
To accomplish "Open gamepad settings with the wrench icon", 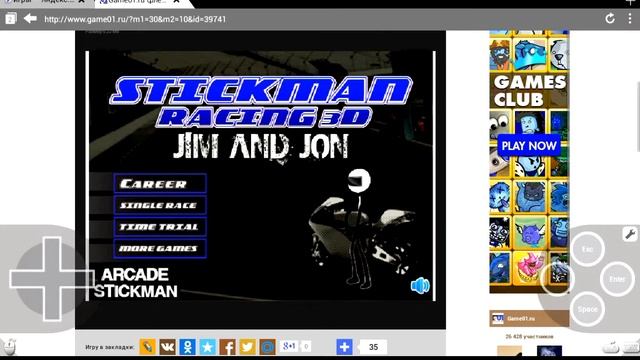I will pyautogui.click(x=630, y=234).
